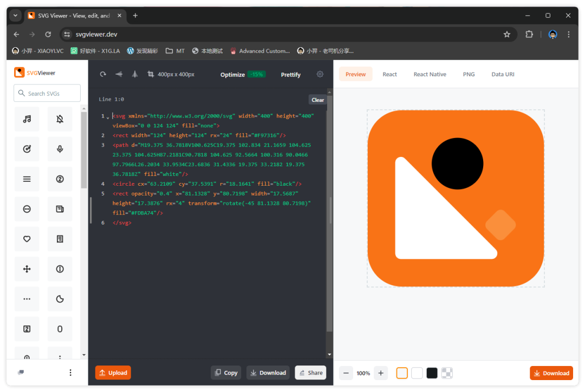Click the vertical flip icon
The height and width of the screenshot is (392, 585).
(135, 74)
